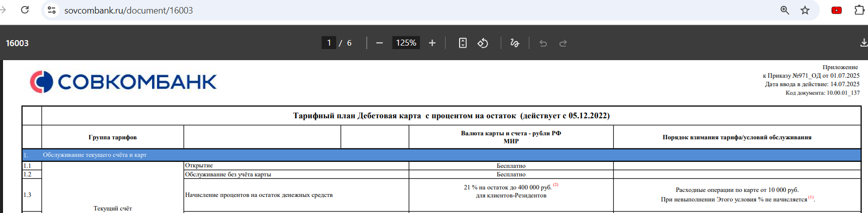Click the PDF page number field
This screenshot has width=868, height=213.
click(x=329, y=43)
